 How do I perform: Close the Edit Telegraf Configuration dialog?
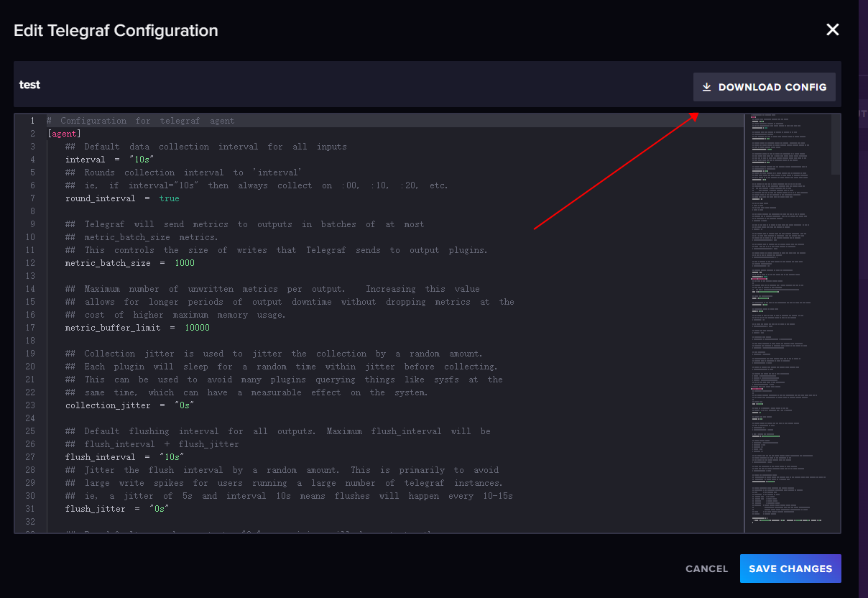tap(832, 29)
